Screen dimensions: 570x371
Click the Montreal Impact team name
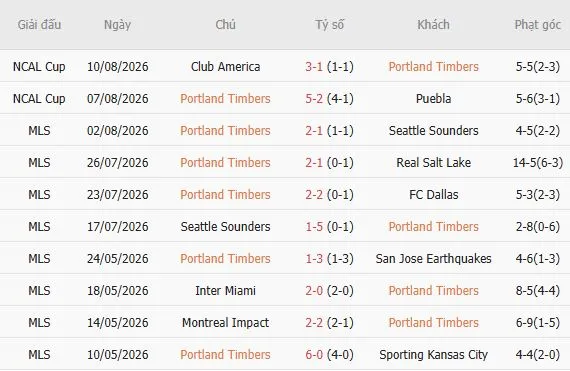(x=225, y=322)
